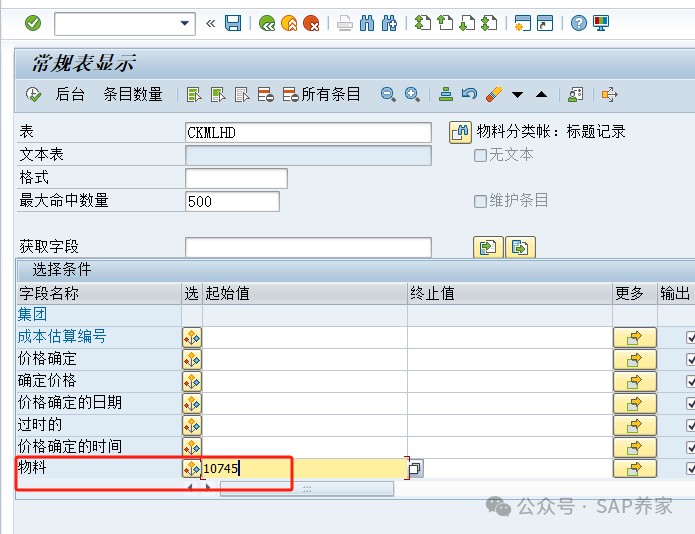Click the horizontal scrollbar below the table
695x534 pixels.
pos(307,488)
